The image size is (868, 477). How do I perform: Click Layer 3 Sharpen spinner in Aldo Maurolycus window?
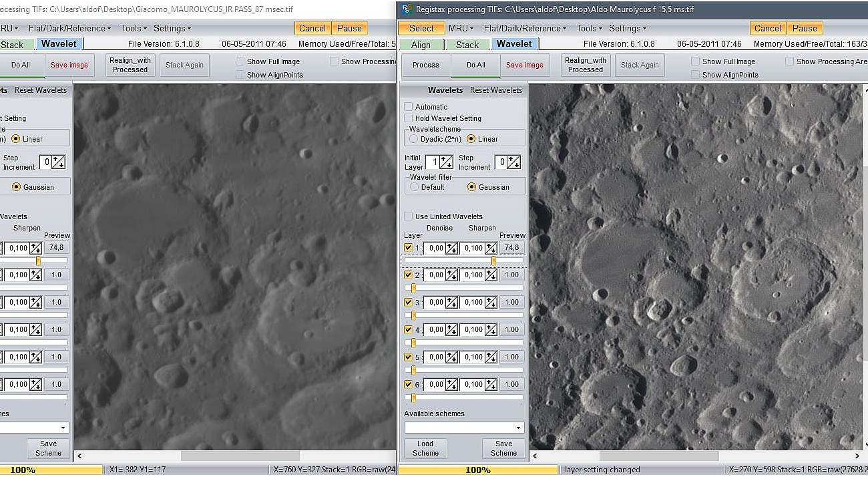[x=491, y=303]
